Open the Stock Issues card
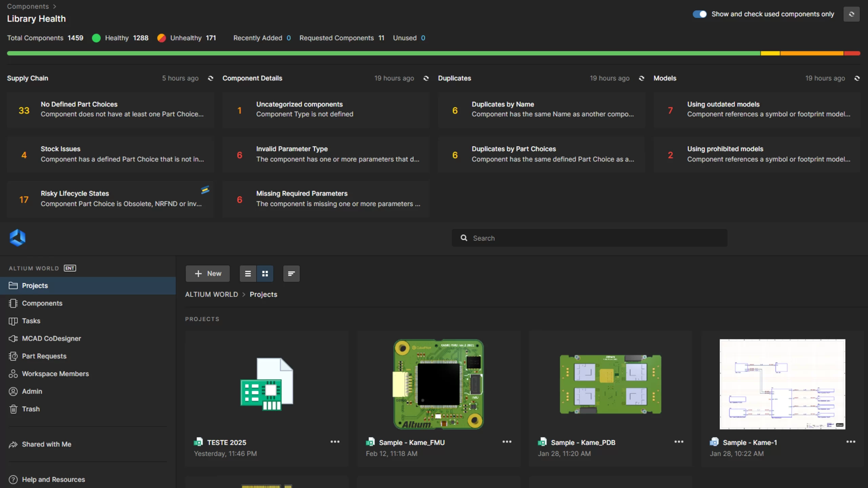The image size is (868, 488). [x=111, y=155]
